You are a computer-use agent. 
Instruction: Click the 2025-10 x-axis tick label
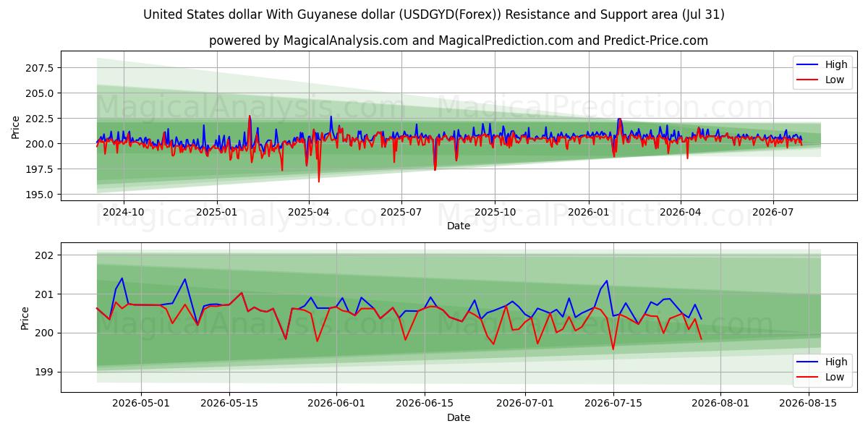(x=495, y=213)
